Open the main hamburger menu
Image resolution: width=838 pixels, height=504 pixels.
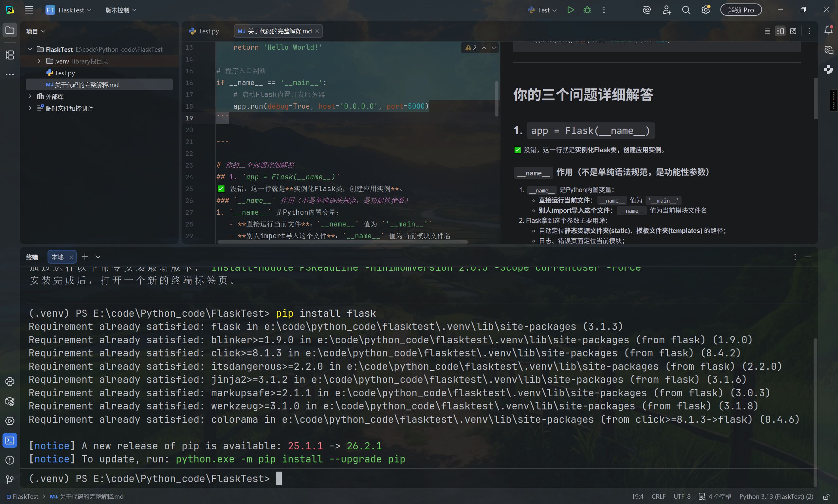coord(29,10)
